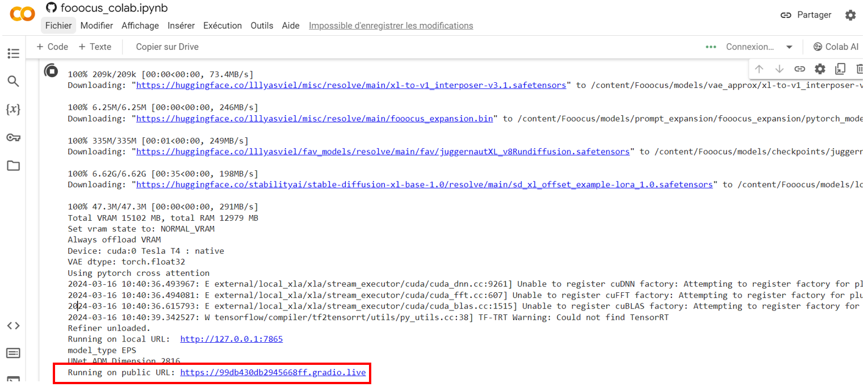Click the Partager button
Viewport: 868px width, 387px height.
806,15
